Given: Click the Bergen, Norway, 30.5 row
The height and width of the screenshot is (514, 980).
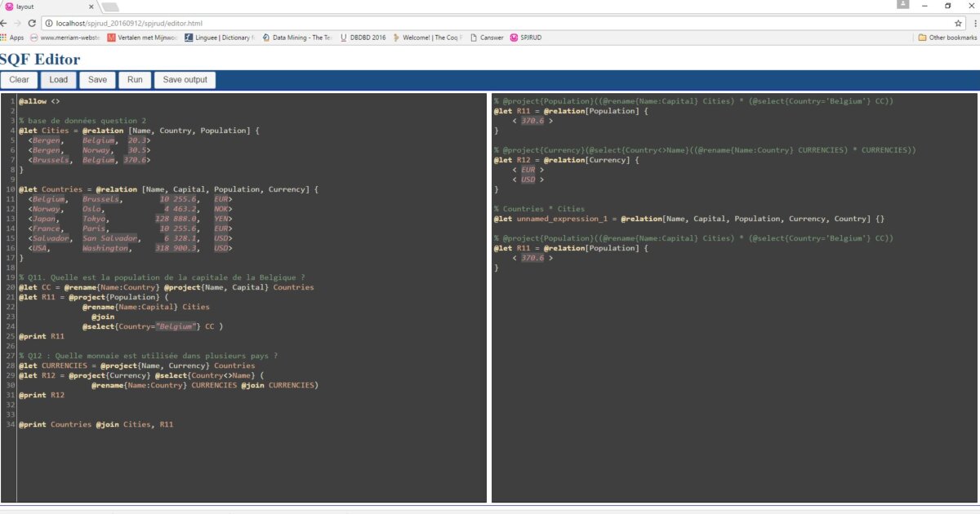Looking at the screenshot, I should pos(89,150).
